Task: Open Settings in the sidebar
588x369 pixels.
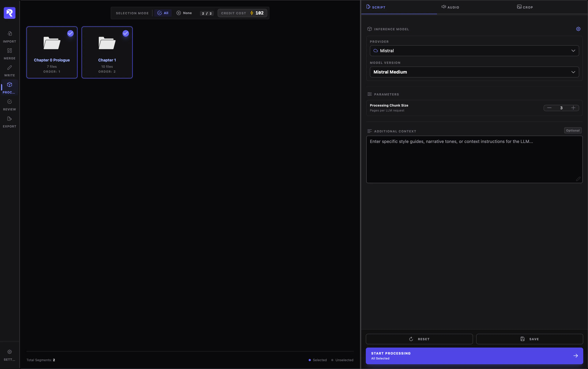Action: pyautogui.click(x=10, y=355)
